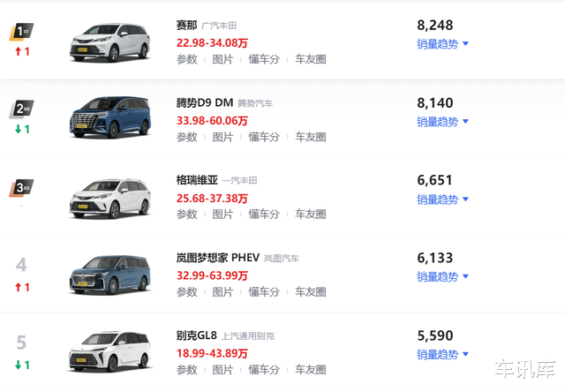Click the red up arrow beside 岚图梦想家
565x392 pixels.
[18, 287]
